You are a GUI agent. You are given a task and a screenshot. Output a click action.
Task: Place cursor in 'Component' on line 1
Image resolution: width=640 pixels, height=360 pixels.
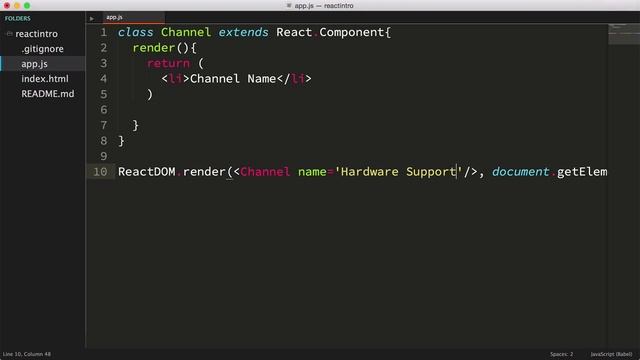(x=351, y=32)
